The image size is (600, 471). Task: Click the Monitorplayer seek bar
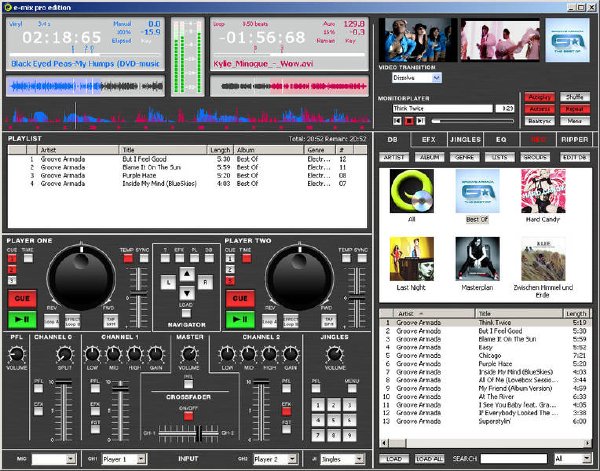click(x=473, y=121)
